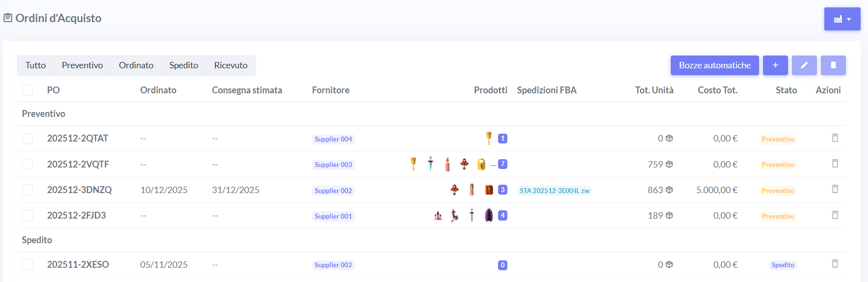Expand hidden products via ellipsis in 202512-2VQTF
This screenshot has width=868, height=282.
point(493,165)
